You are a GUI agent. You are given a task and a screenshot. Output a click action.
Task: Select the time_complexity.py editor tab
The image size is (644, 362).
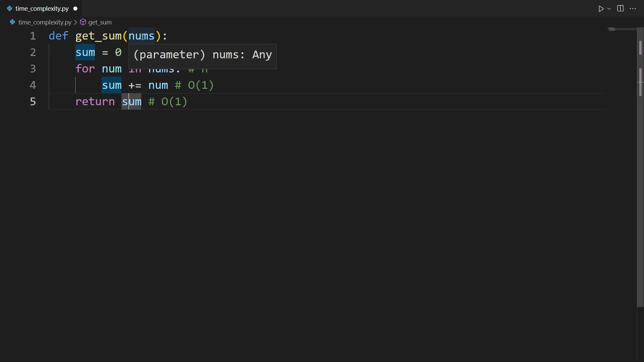click(42, 9)
